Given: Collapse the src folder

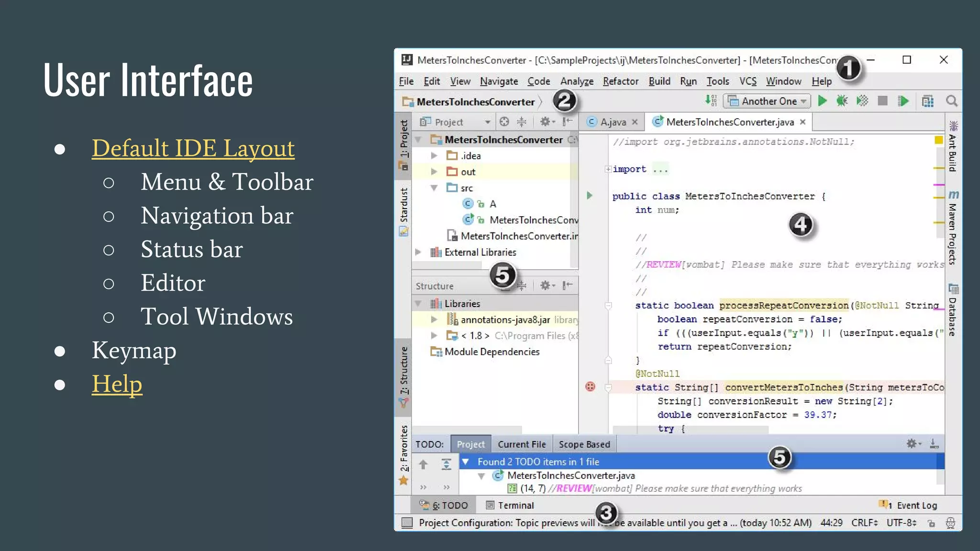Looking at the screenshot, I should coord(434,187).
